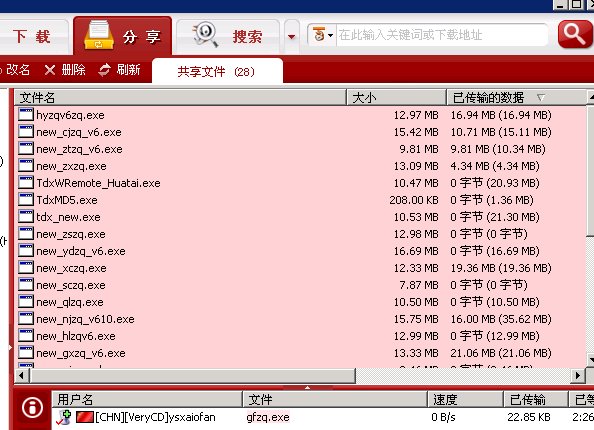
Task: Focus the keyword or download address input
Action: coord(442,35)
